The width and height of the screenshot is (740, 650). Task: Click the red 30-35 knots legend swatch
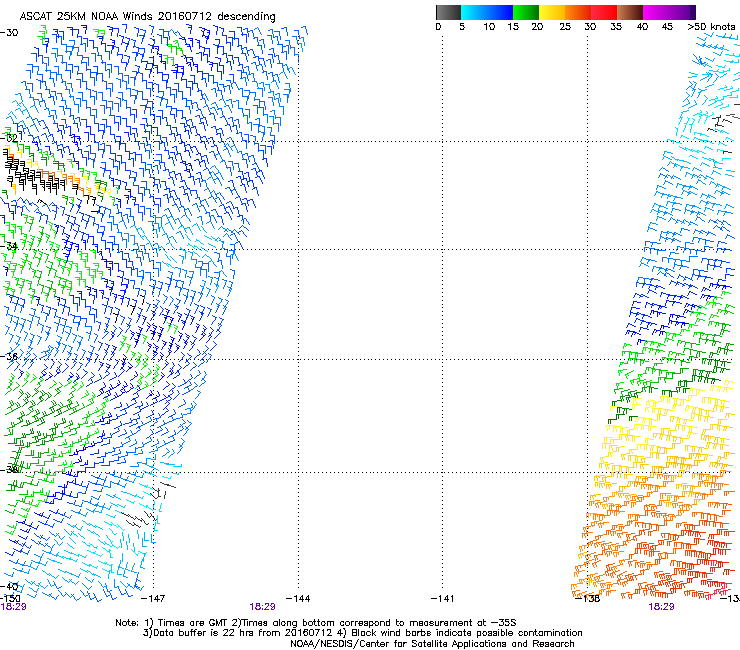click(604, 12)
